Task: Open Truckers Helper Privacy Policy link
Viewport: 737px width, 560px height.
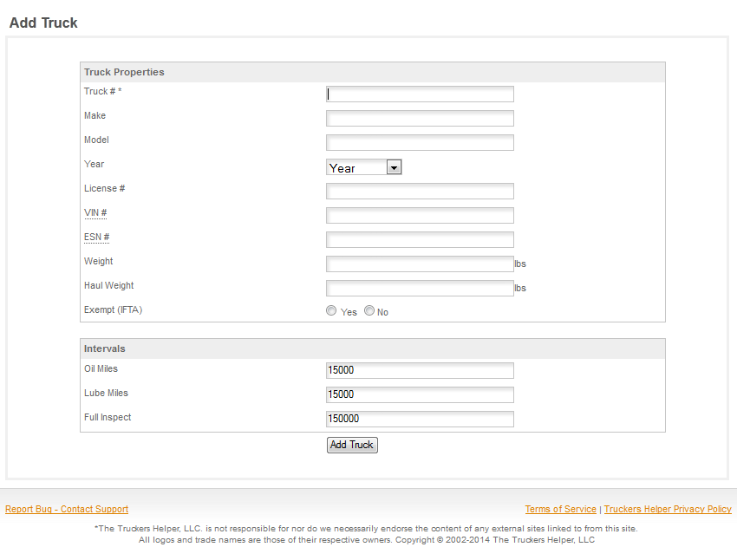Action: (x=668, y=509)
